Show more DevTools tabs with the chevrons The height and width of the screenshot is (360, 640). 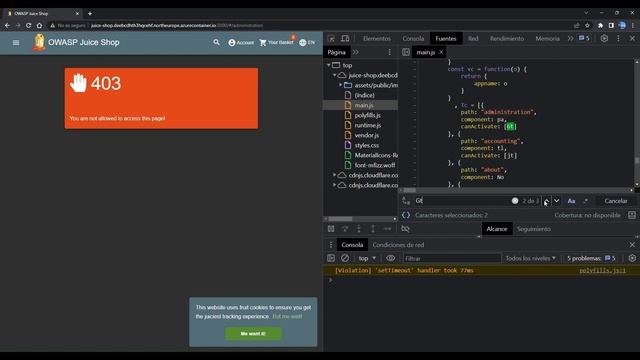tap(570, 38)
